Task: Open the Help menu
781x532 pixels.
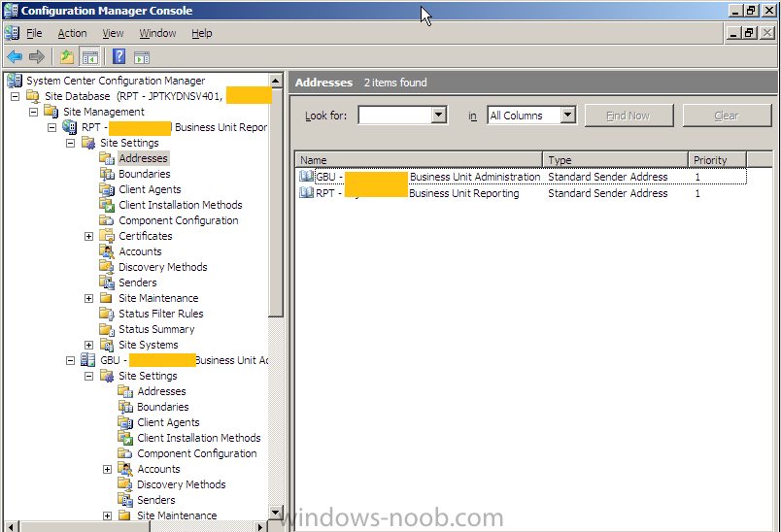Action: 202,33
